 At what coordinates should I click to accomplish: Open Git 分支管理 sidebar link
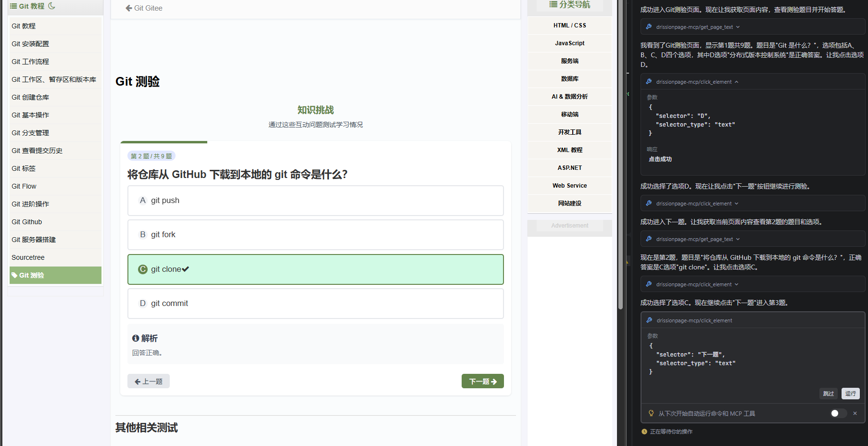pyautogui.click(x=55, y=133)
